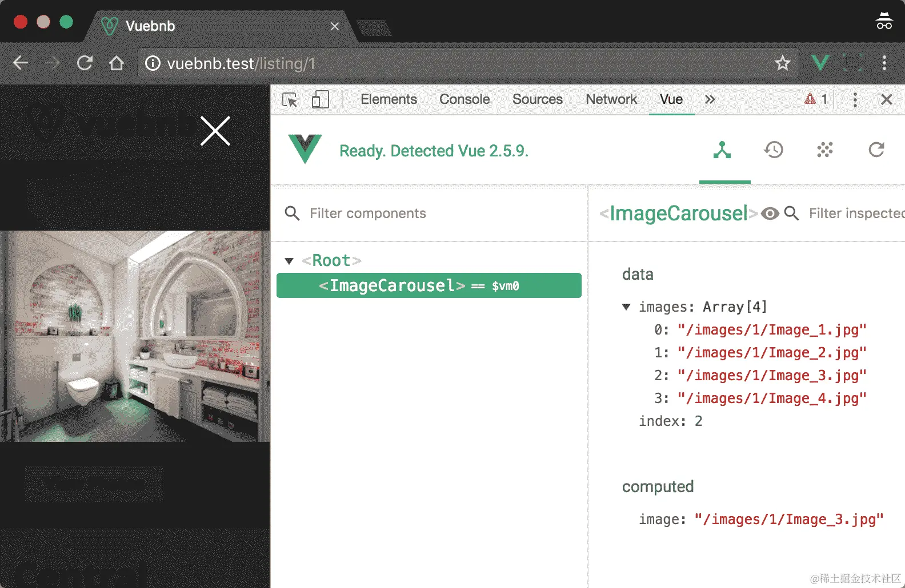This screenshot has width=905, height=588.
Task: Close the DevTools panel
Action: pos(887,100)
